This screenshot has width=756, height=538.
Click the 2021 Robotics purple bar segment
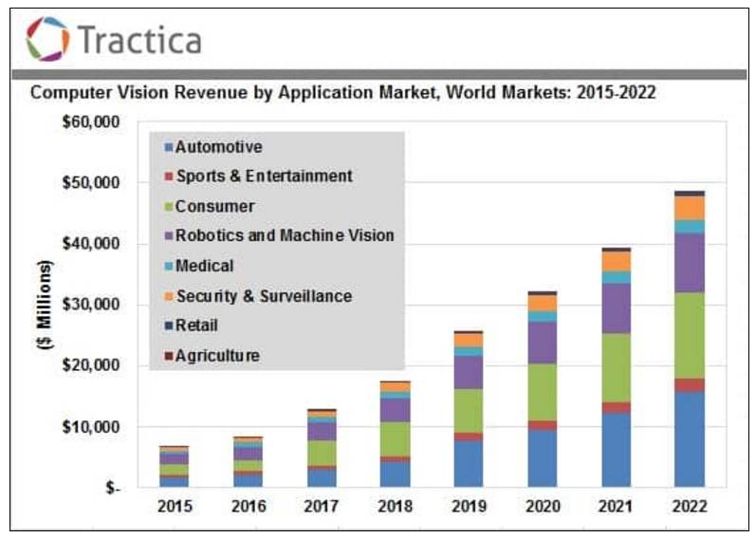617,308
